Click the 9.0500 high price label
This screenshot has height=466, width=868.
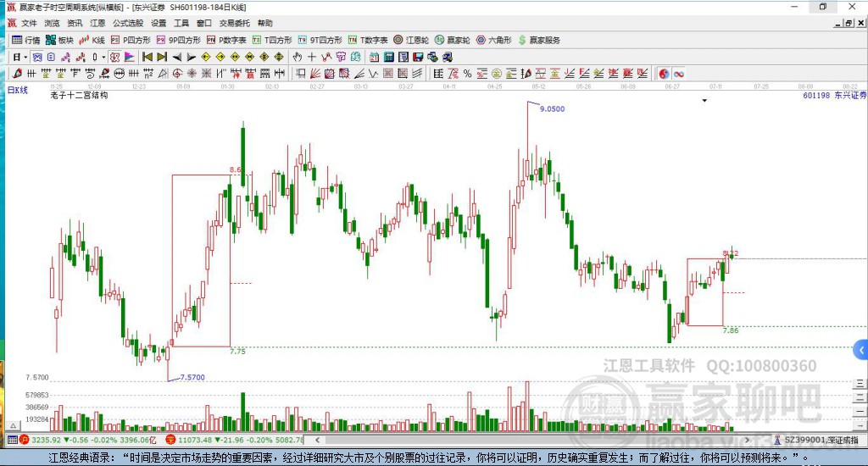click(x=552, y=109)
